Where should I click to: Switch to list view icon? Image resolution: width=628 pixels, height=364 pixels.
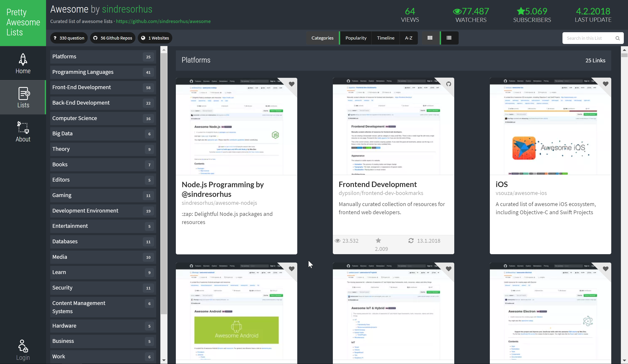[x=449, y=38]
